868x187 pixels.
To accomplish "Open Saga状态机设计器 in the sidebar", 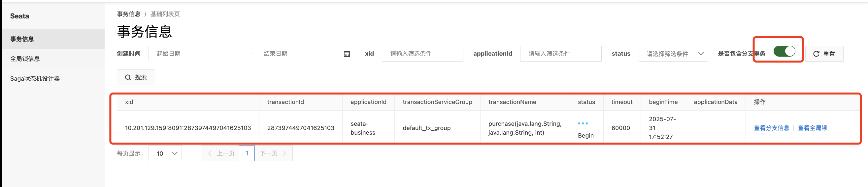I will [x=53, y=79].
